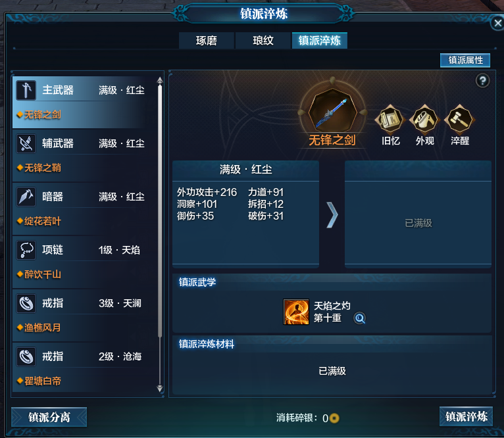The height and width of the screenshot is (438, 504).
Task: Click the equipment list scroll-up arrow
Action: 160,81
